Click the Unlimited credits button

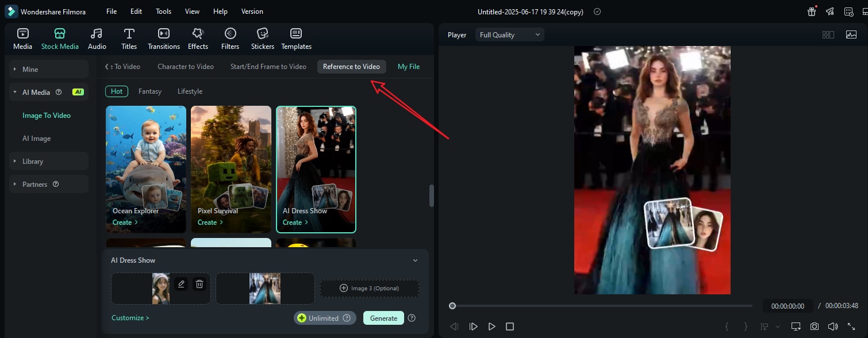[325, 318]
